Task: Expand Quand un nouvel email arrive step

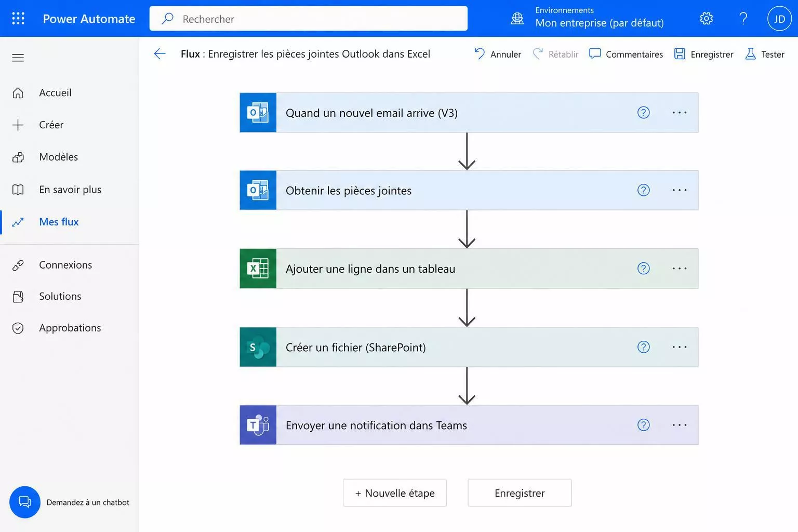Action: [x=469, y=113]
